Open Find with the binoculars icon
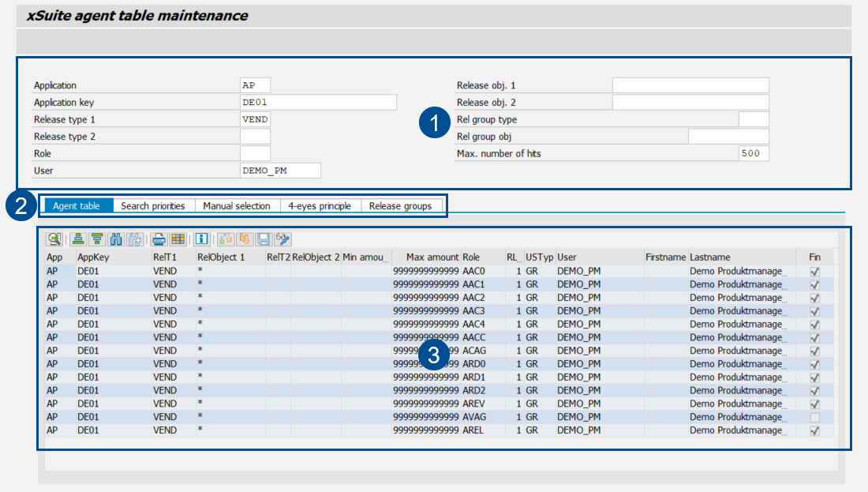Image resolution: width=868 pixels, height=492 pixels. pos(117,238)
